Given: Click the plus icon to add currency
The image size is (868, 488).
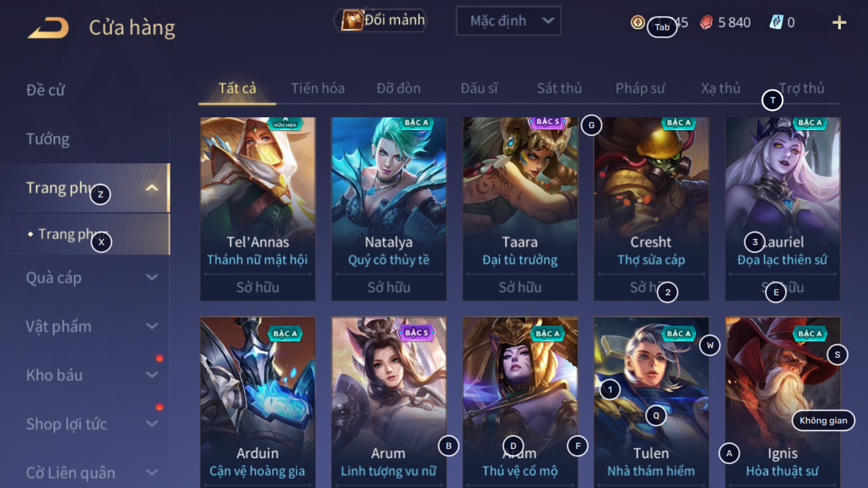Looking at the screenshot, I should click(x=839, y=23).
